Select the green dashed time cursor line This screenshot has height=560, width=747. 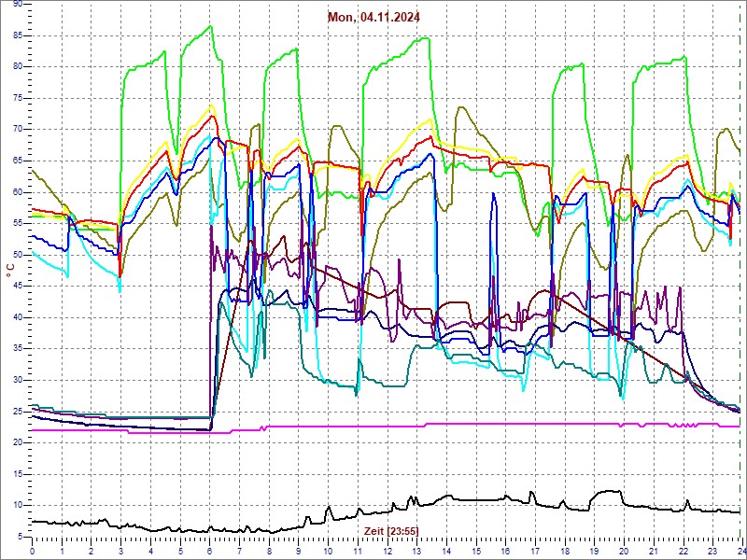pyautogui.click(x=740, y=269)
